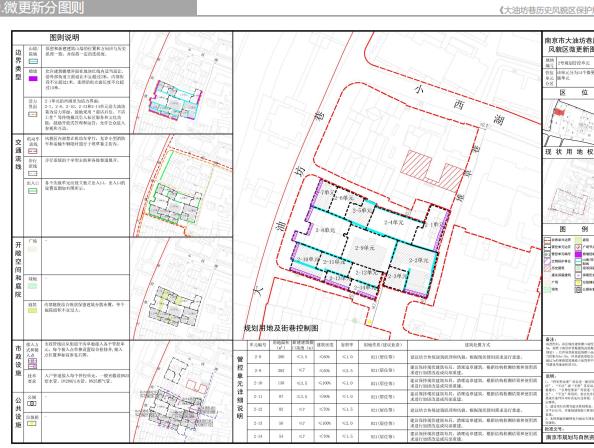Click the small yellow square marker on map
Image resolution: width=594 pixels, height=448 pixels.
coord(369,322)
